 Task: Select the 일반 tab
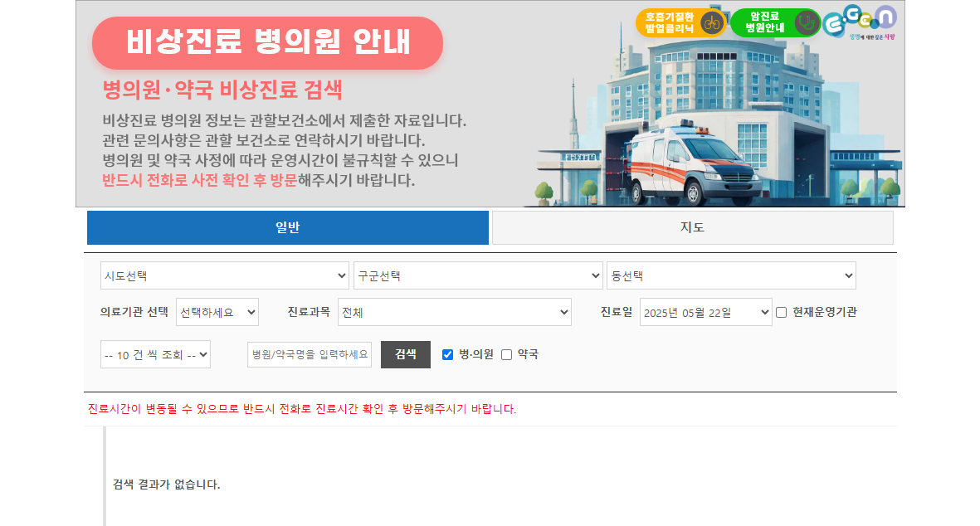288,227
